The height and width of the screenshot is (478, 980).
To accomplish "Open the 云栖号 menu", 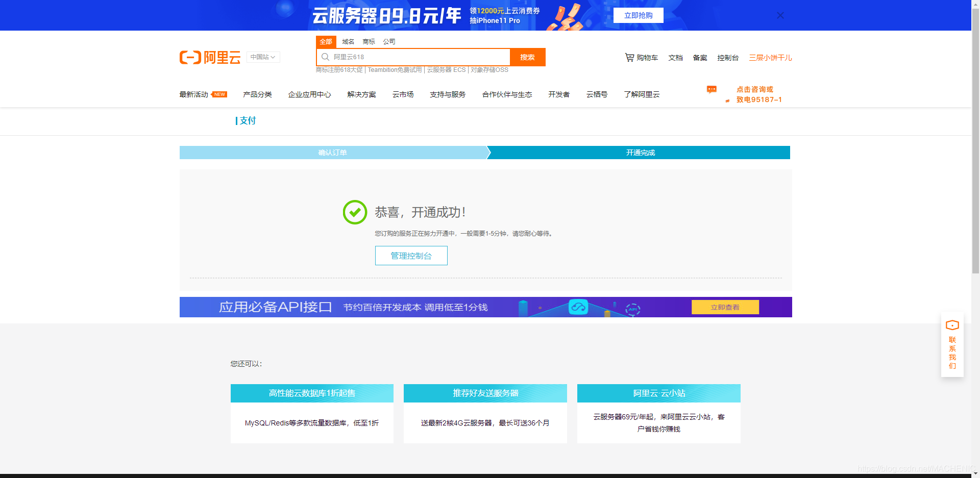I will (597, 94).
